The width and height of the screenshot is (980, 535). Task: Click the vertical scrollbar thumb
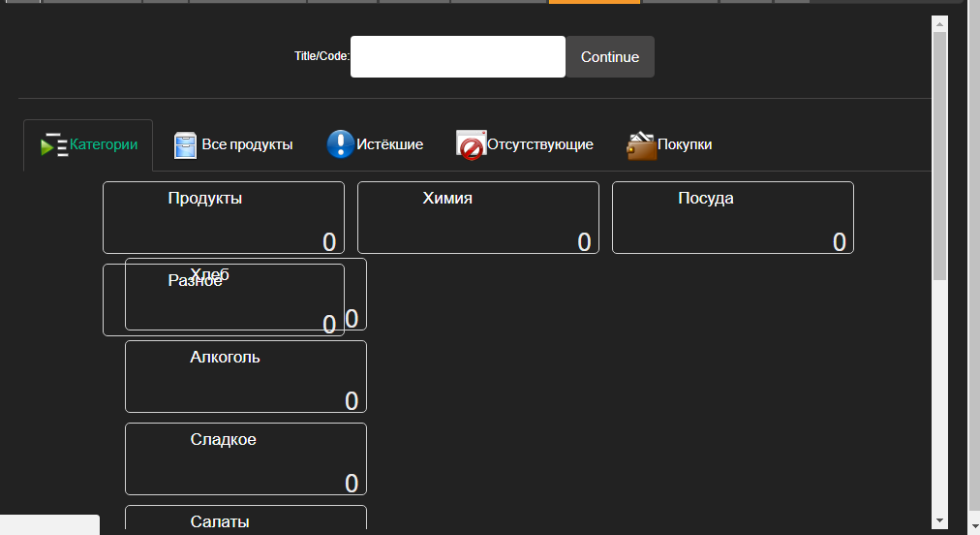point(939,156)
